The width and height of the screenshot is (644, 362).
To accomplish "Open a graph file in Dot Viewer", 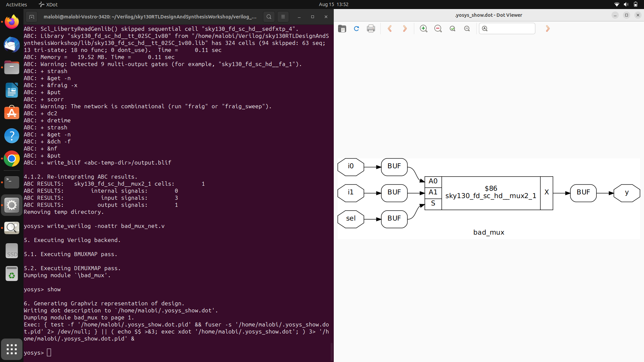I will point(342,28).
